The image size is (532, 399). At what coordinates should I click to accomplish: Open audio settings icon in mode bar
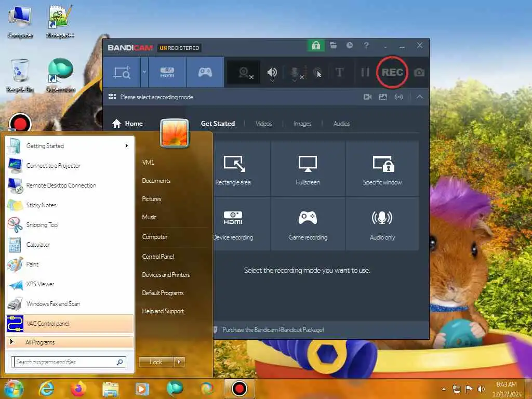(398, 97)
